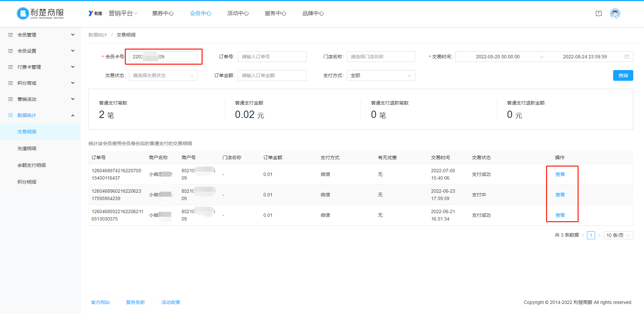644x314 pixels.
Task: Switch to 服务中心 tab
Action: point(276,13)
